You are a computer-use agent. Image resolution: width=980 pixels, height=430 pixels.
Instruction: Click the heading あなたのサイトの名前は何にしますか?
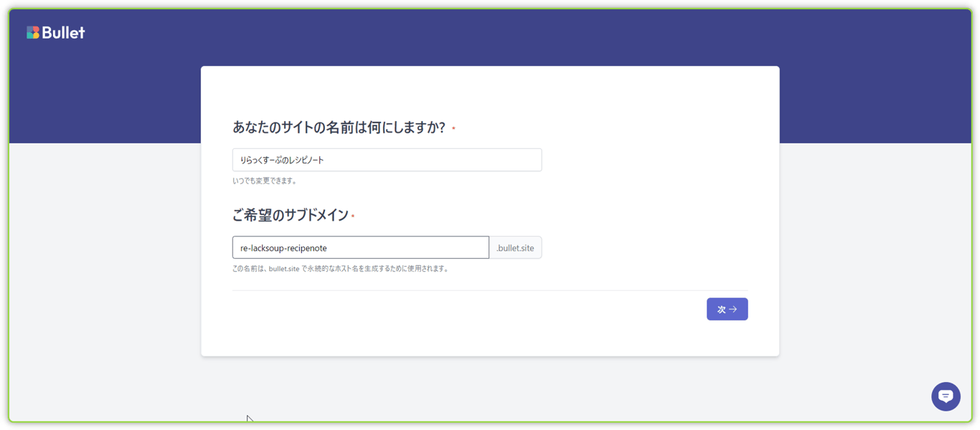[339, 128]
